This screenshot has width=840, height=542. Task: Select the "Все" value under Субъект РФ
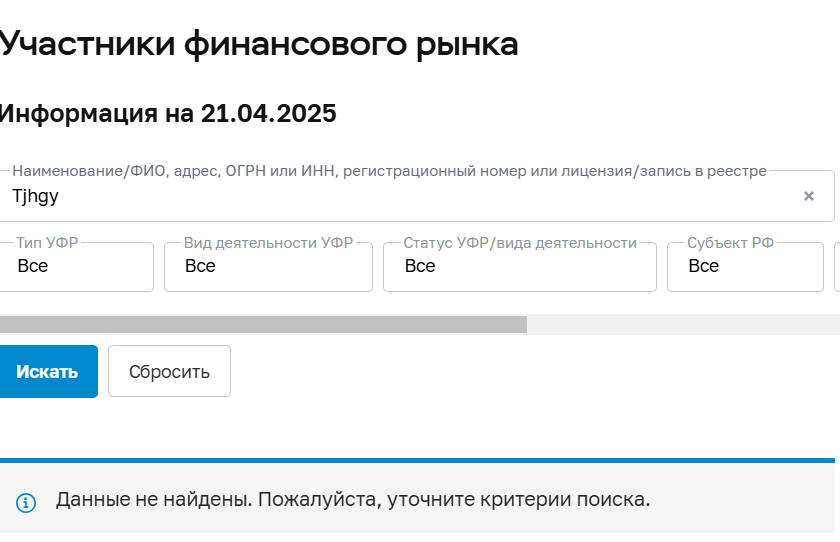pos(703,267)
